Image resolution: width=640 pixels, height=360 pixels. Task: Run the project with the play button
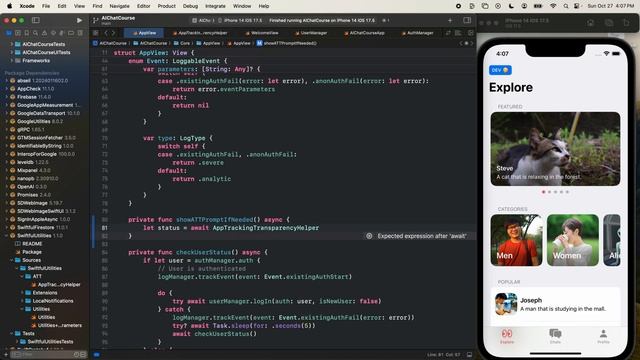(79, 20)
